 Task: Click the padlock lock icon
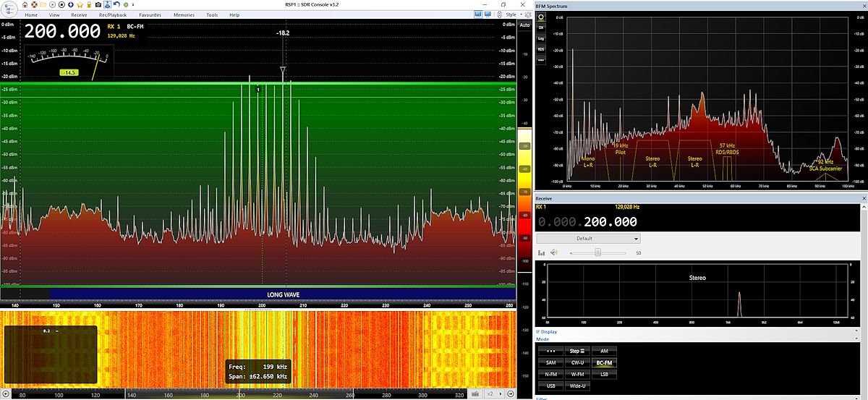pos(89,5)
